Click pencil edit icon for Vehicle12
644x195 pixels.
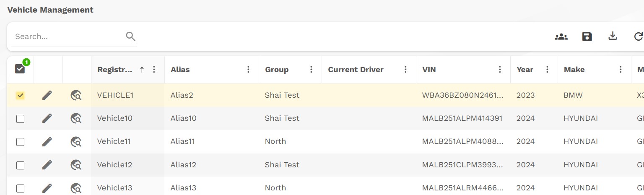tap(47, 165)
